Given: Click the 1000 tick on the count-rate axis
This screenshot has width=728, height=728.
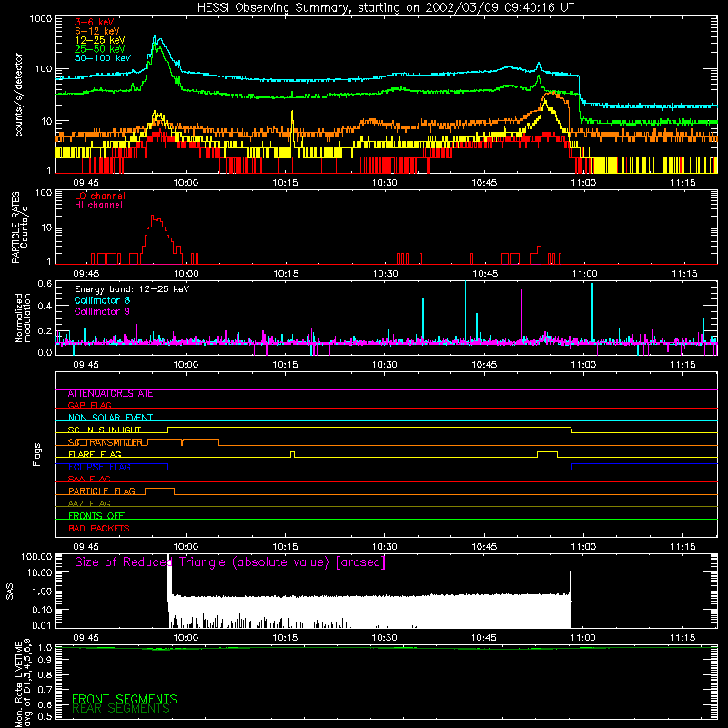Looking at the screenshot, I should (x=40, y=19).
